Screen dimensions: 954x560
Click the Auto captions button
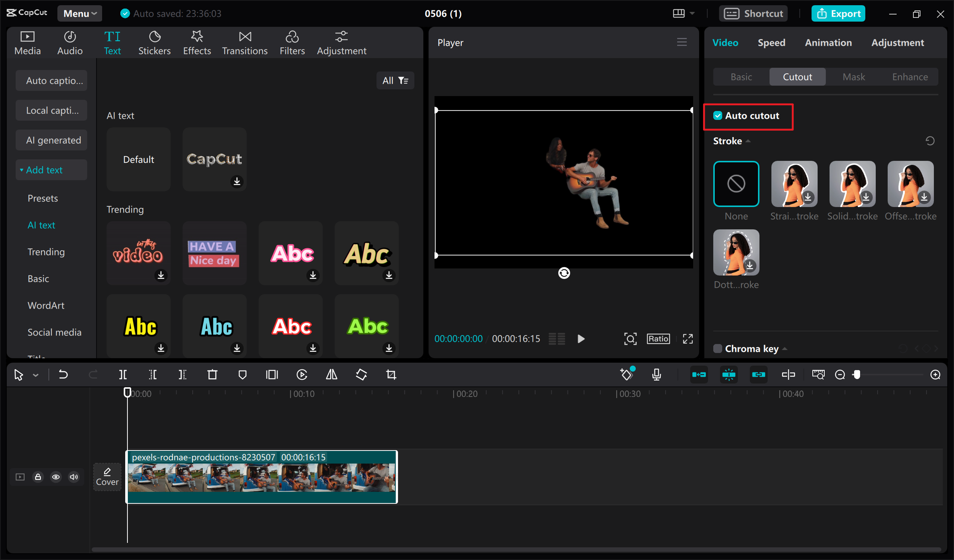[51, 80]
